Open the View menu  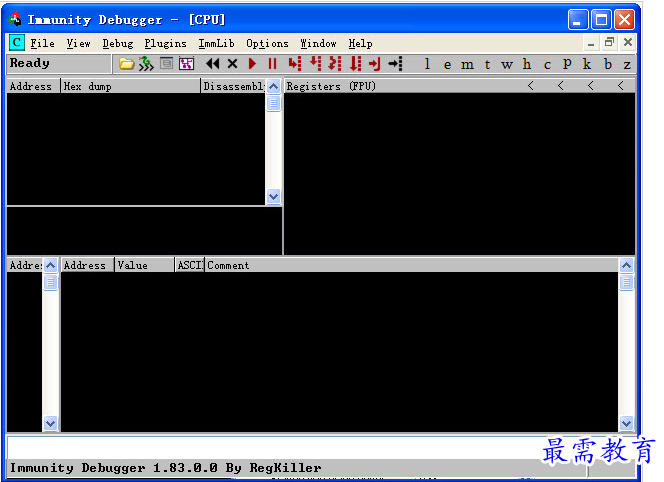coord(78,43)
